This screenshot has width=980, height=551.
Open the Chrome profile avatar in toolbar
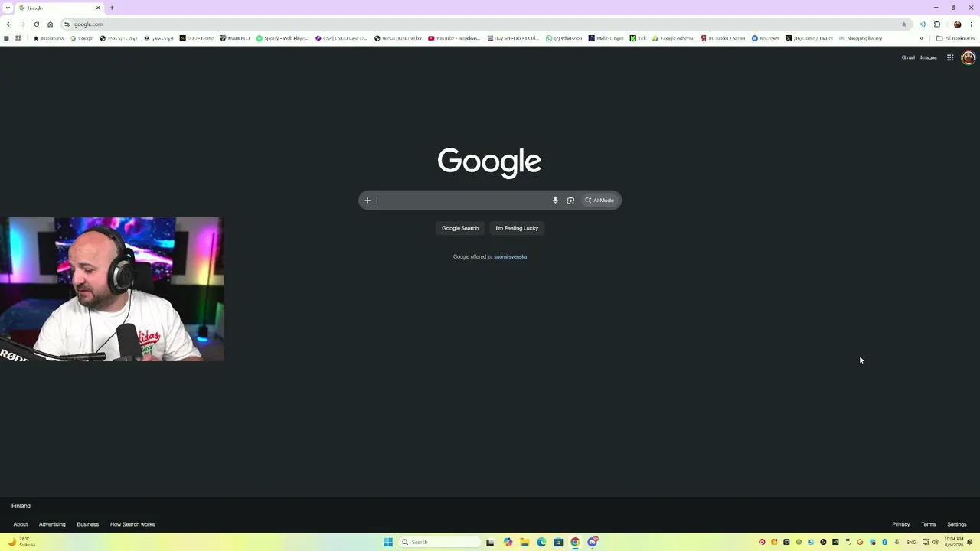pyautogui.click(x=957, y=24)
